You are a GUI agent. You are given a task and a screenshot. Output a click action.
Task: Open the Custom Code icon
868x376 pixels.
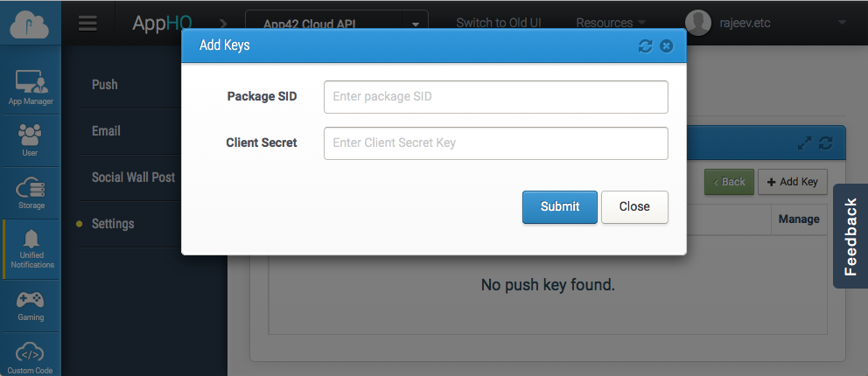(x=31, y=356)
